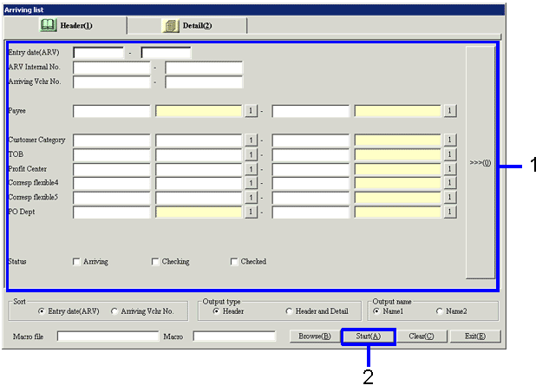The width and height of the screenshot is (549, 392).
Task: Sort by Arriving Vchr No.
Action: coord(114,311)
